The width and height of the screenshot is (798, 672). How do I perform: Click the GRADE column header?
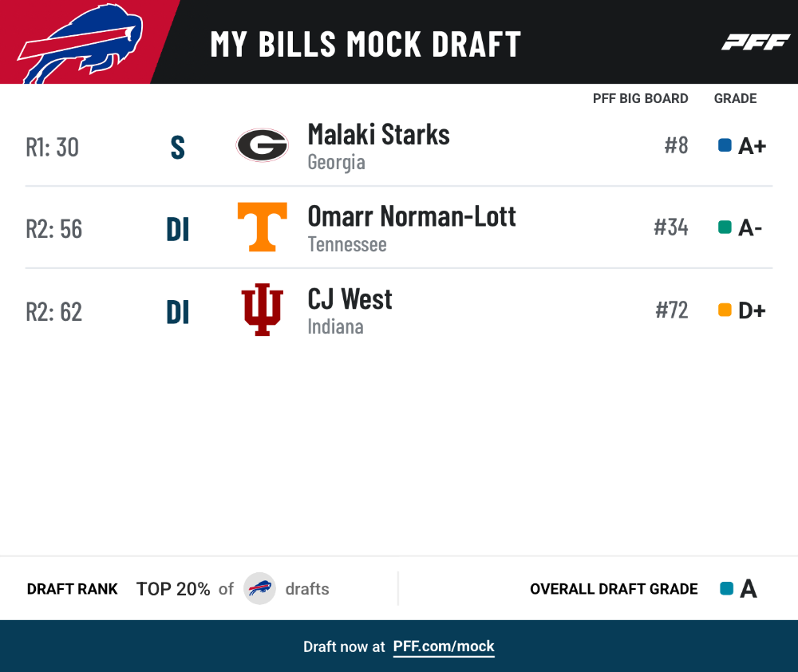click(x=736, y=98)
